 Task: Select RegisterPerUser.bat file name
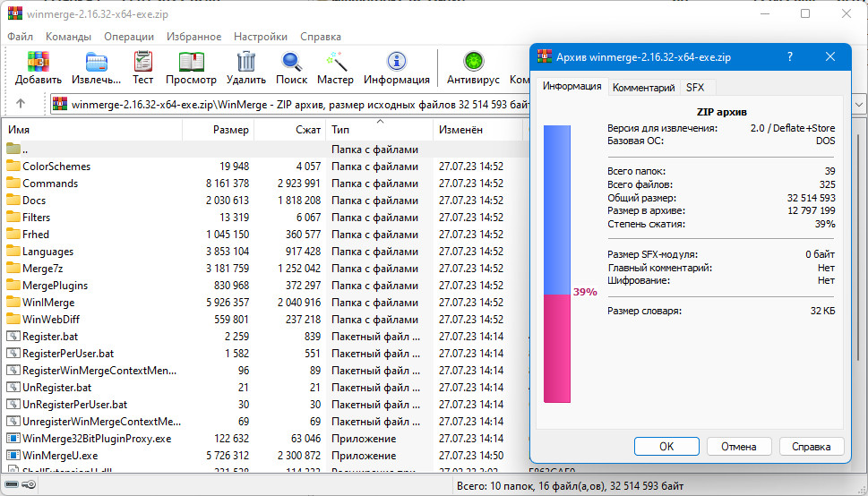(x=68, y=353)
